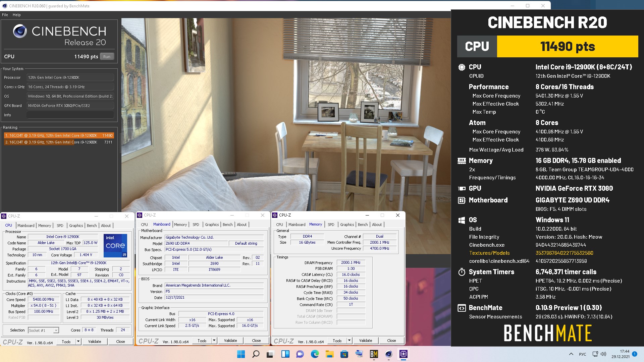Image resolution: width=644 pixels, height=362 pixels.
Task: Open Graphics tab in right CPU-Z window
Action: tap(347, 225)
